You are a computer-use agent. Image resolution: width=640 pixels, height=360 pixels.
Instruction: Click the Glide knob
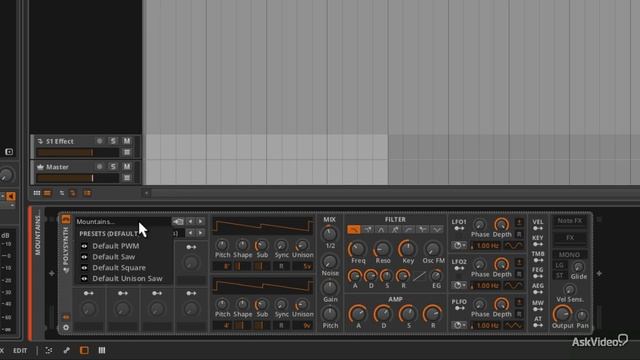pos(578,267)
